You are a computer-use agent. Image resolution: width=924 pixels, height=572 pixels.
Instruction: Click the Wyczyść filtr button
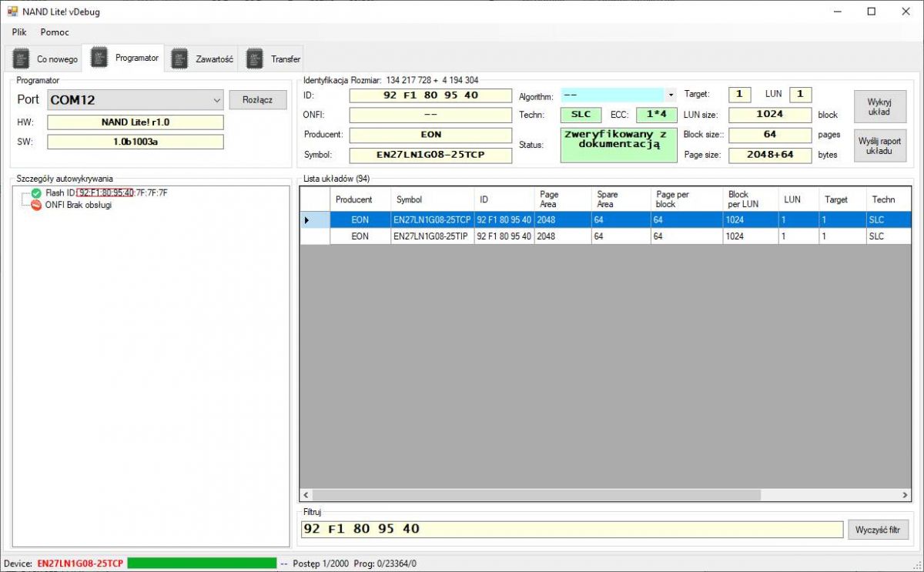tap(879, 530)
